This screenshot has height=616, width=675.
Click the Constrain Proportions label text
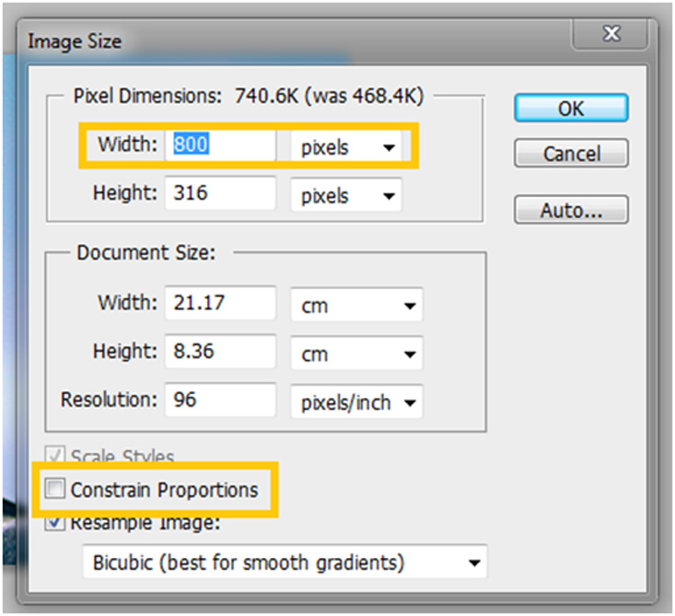[164, 489]
